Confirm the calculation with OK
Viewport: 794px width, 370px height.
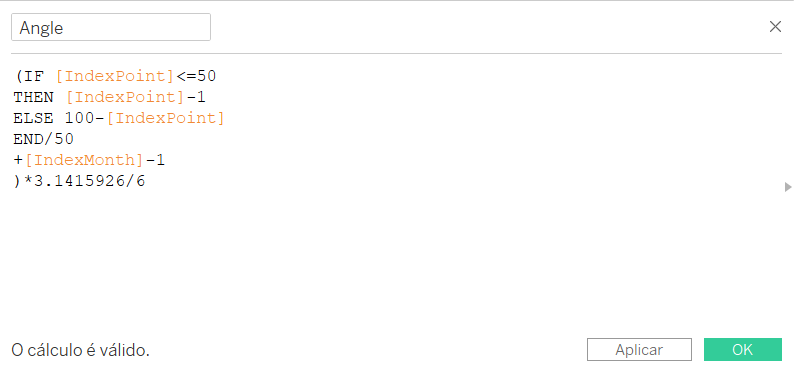tap(742, 350)
